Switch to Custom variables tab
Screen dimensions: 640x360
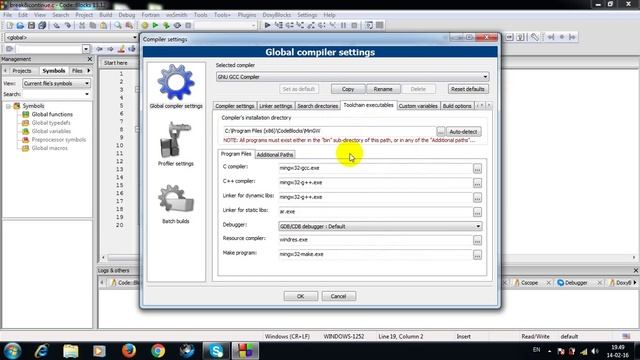point(418,106)
